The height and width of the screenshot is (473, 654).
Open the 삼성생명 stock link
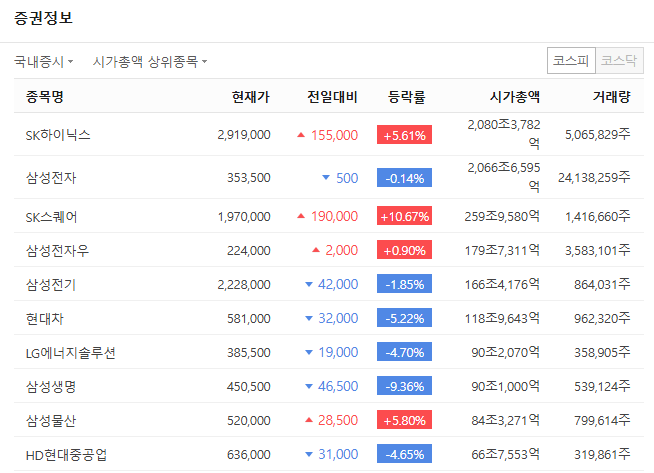pyautogui.click(x=51, y=387)
